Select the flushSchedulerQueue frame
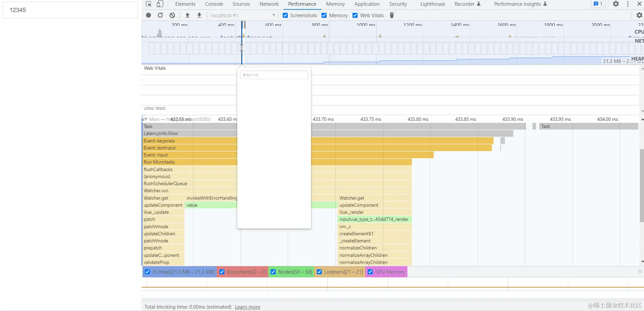This screenshot has width=644, height=311. point(277,183)
